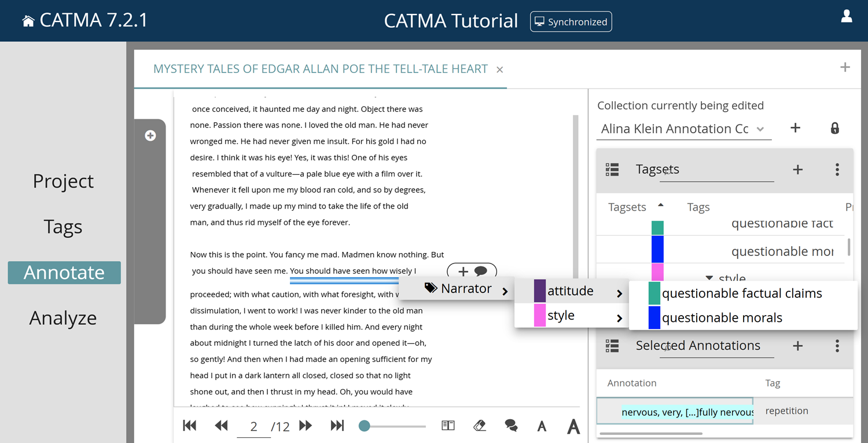Click the add annotation plus bubble

tap(463, 272)
